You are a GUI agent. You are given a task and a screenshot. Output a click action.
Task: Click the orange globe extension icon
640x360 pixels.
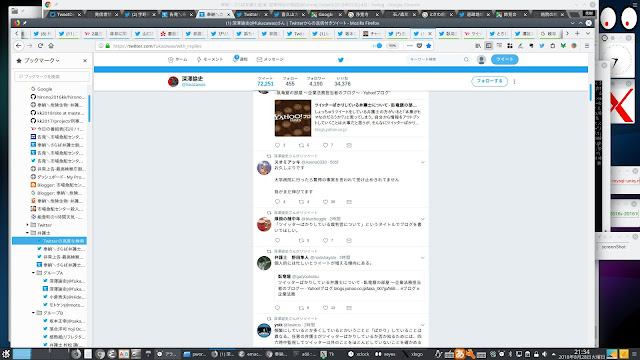tap(574, 46)
